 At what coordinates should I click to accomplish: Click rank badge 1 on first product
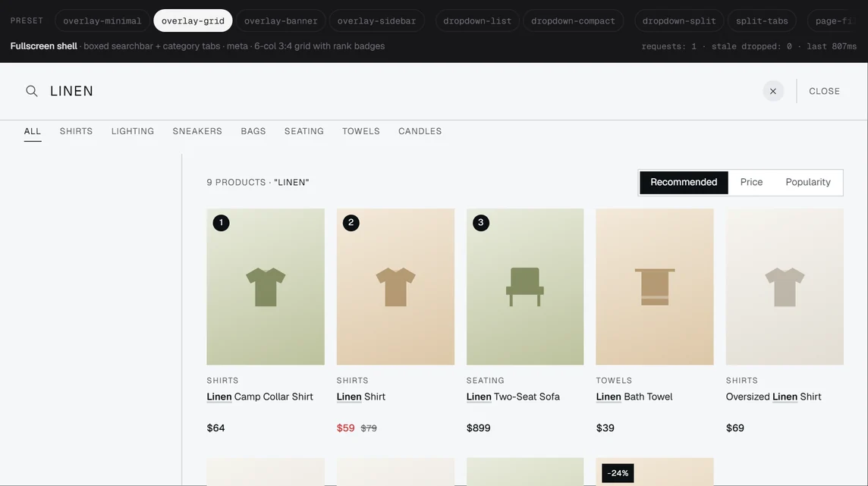coord(221,223)
